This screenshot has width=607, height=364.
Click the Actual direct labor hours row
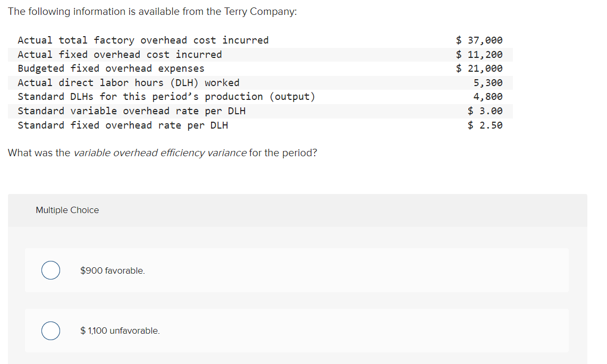click(x=128, y=82)
